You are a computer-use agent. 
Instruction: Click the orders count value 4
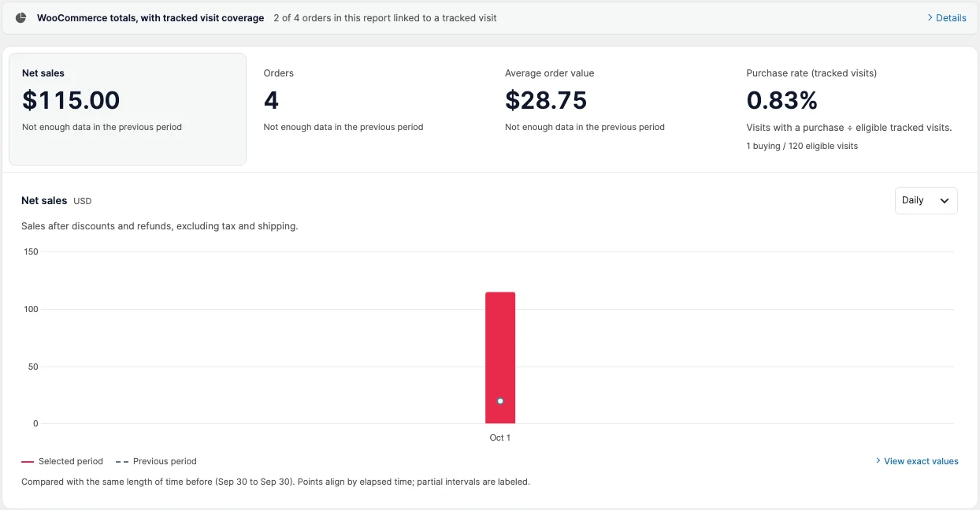271,100
